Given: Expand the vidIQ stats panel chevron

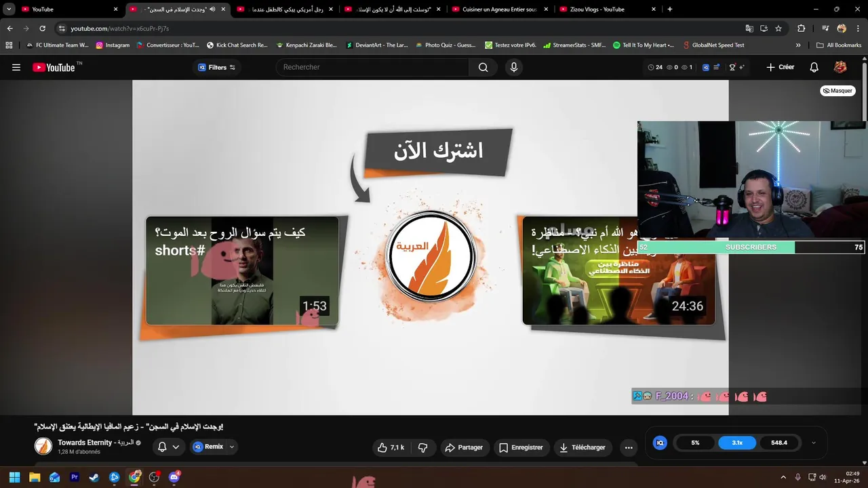Looking at the screenshot, I should pos(814,443).
